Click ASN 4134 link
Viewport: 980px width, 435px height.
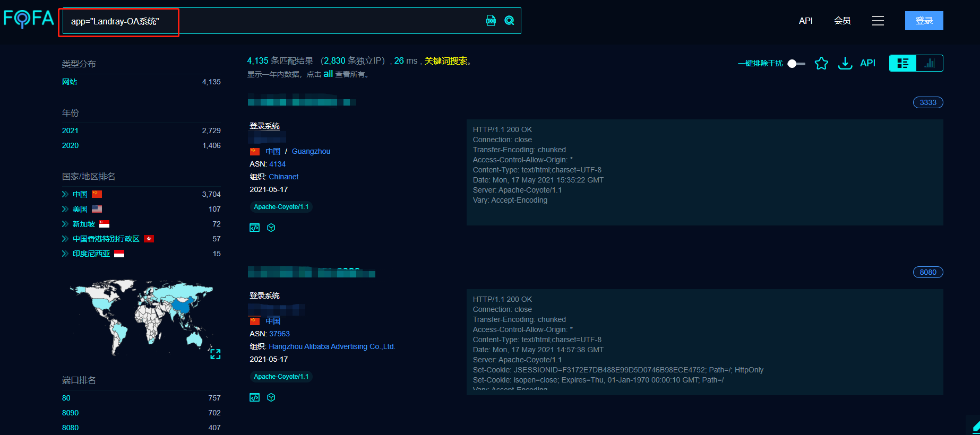coord(277,164)
